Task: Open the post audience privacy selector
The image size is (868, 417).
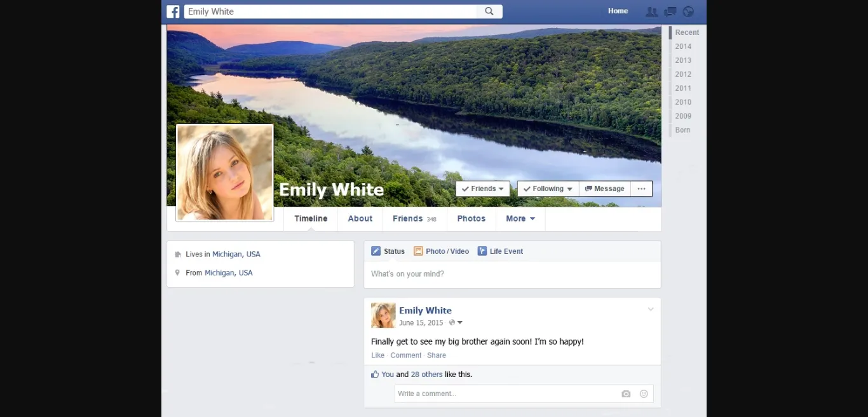Action: 456,323
